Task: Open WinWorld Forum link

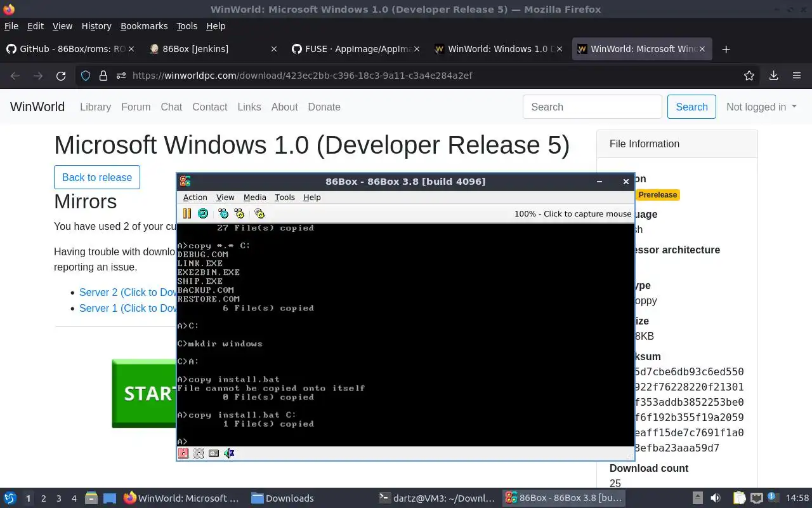Action: click(136, 107)
